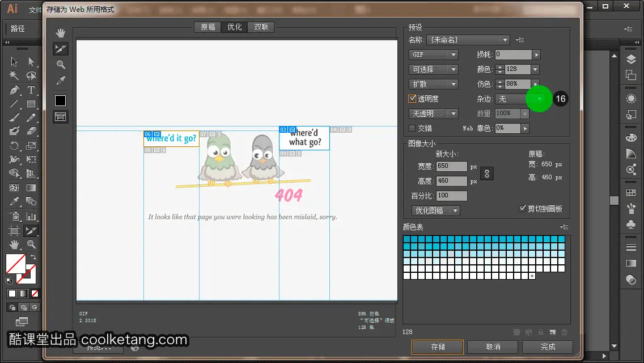The width and height of the screenshot is (644, 363).
Task: Select the Slice tool in Illustrator toolbar
Action: click(x=31, y=231)
